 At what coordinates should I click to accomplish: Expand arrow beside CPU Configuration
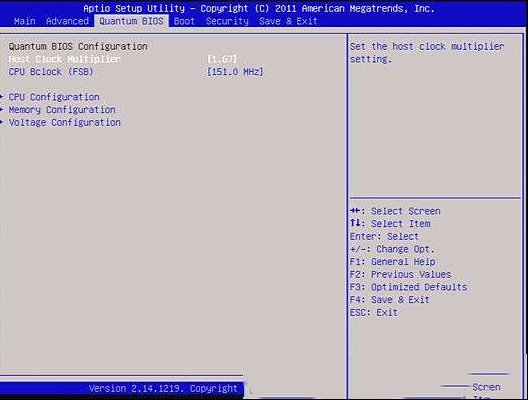pyautogui.click(x=2, y=97)
